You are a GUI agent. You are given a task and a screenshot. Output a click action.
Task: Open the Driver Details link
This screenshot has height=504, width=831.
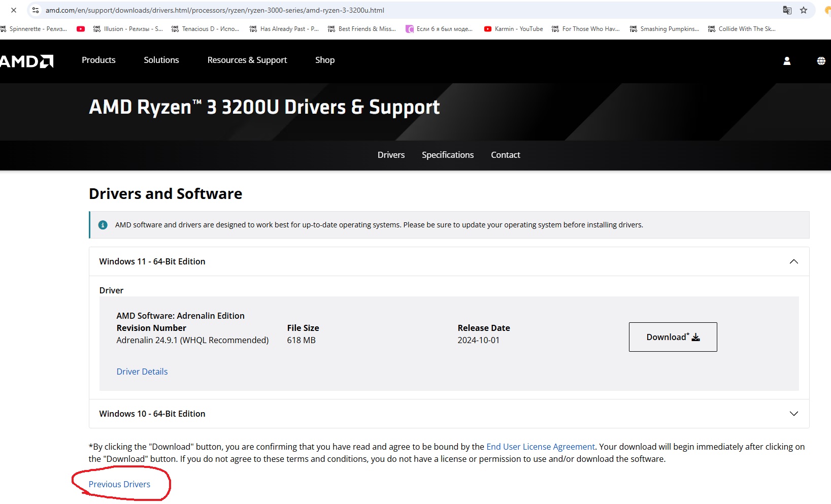point(142,372)
